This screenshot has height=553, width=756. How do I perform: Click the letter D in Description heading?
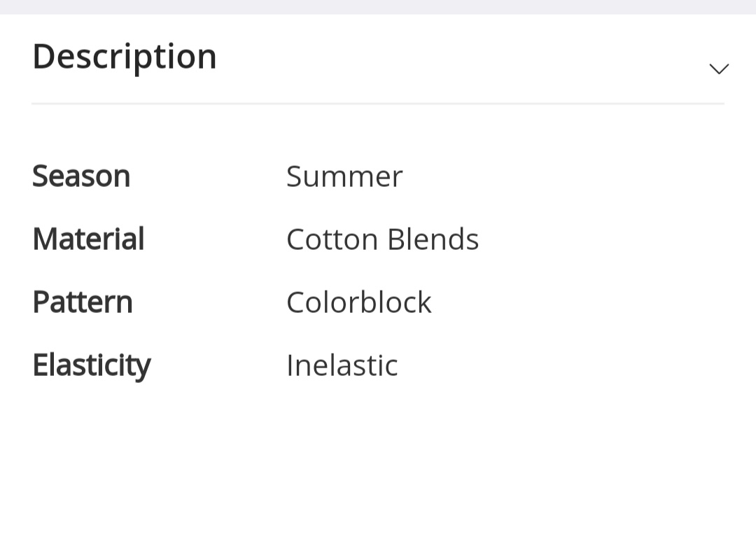click(44, 56)
